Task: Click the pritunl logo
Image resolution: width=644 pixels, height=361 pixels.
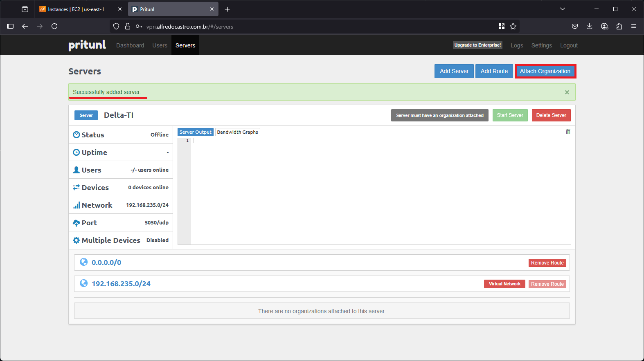Action: [87, 45]
